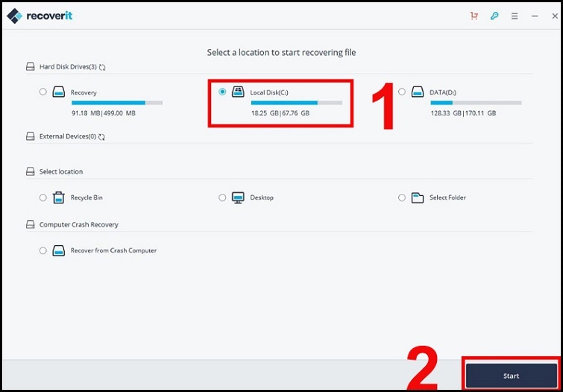
Task: Click the Recovery drive usage bar
Action: (x=116, y=103)
